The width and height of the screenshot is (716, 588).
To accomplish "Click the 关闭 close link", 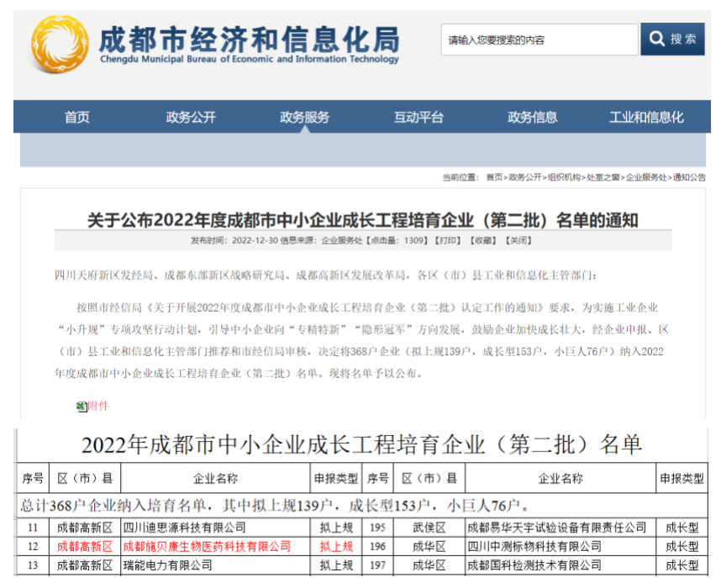I will pyautogui.click(x=518, y=240).
